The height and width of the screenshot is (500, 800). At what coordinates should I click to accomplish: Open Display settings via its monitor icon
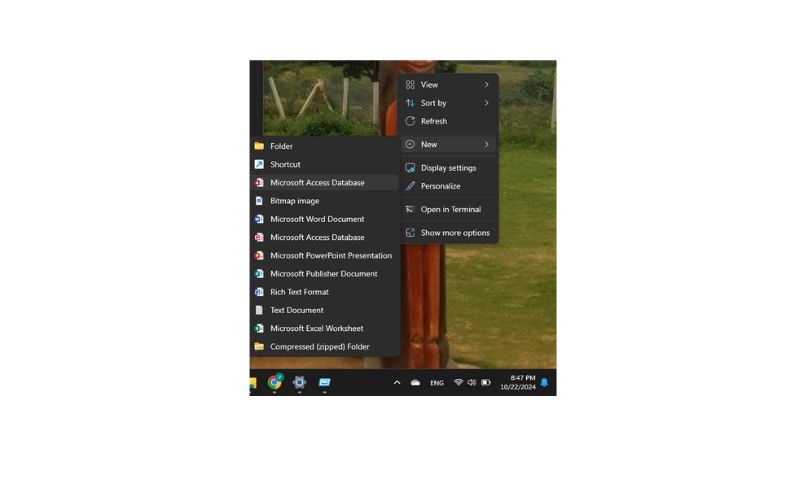point(410,168)
